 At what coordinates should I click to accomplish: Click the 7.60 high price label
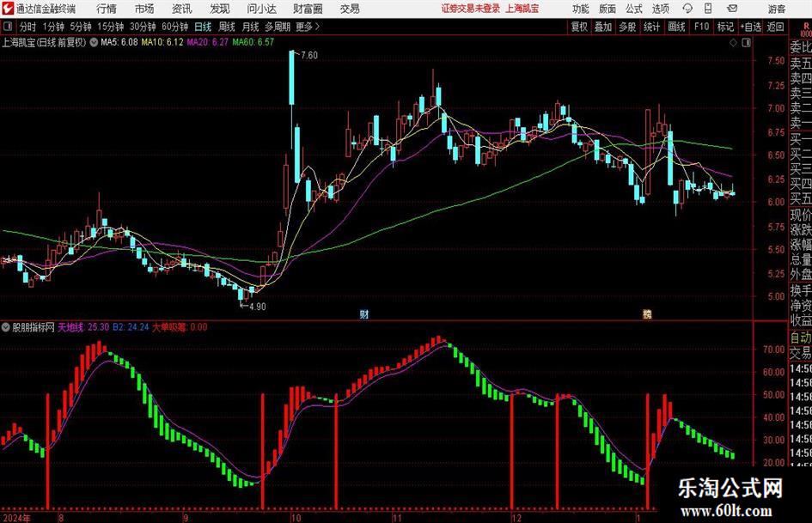pyautogui.click(x=308, y=55)
